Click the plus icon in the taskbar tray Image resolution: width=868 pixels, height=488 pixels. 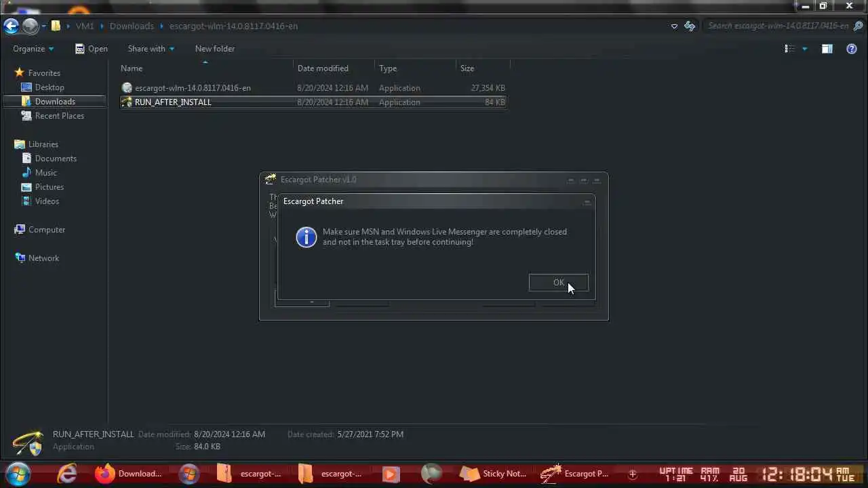coord(633,474)
